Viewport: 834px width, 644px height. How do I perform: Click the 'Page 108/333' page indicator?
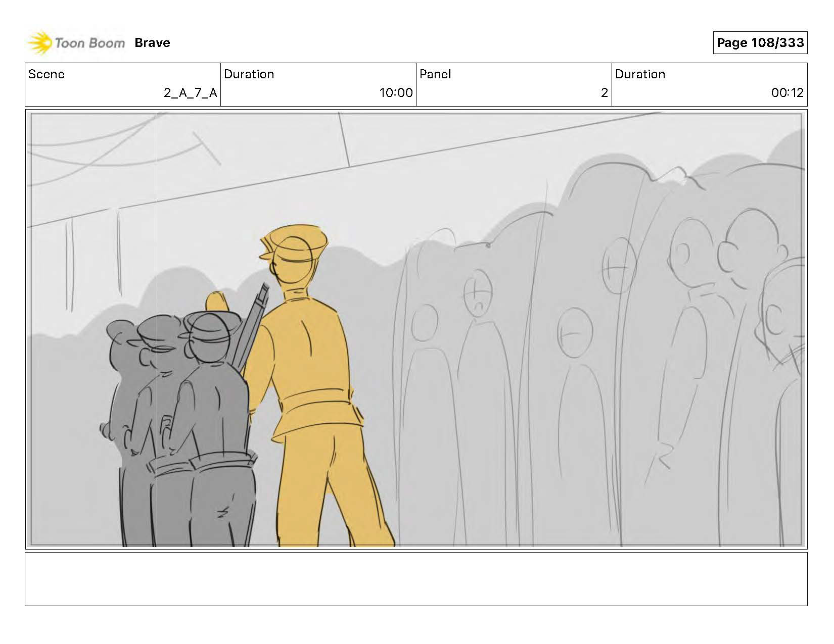760,42
